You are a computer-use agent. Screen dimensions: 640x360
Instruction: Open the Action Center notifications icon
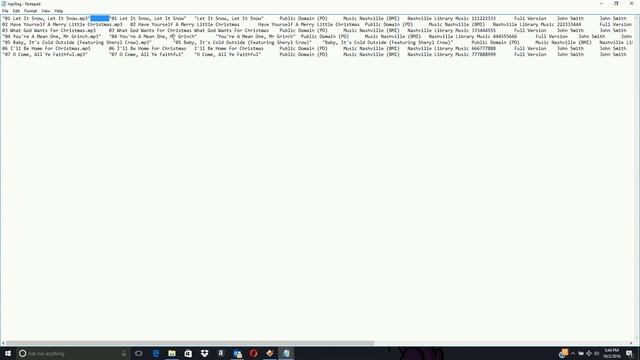coord(629,353)
